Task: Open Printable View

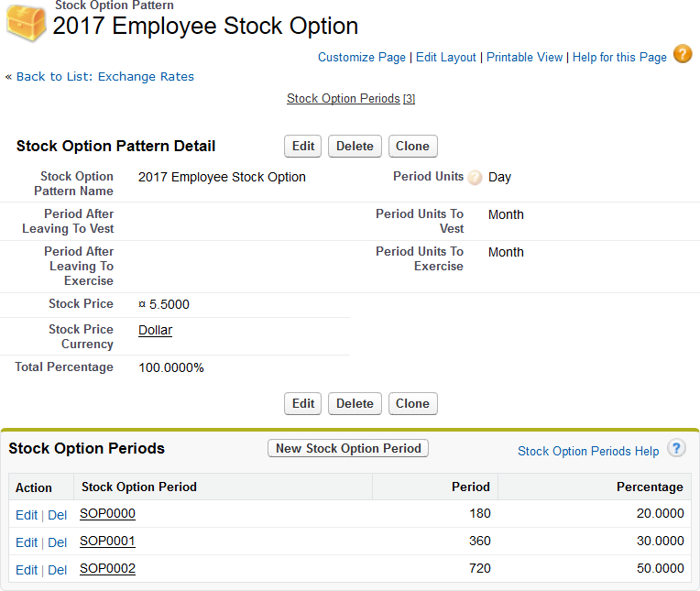Action: coord(524,57)
